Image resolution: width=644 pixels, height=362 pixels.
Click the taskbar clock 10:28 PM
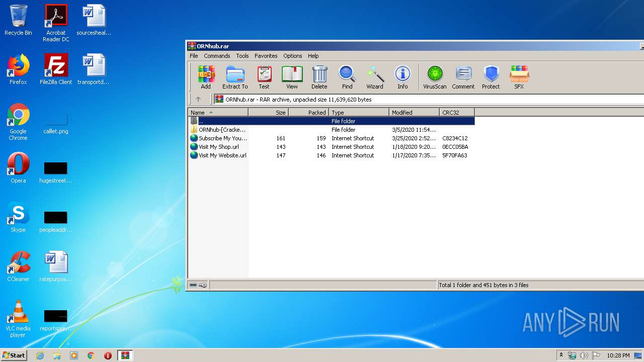618,355
